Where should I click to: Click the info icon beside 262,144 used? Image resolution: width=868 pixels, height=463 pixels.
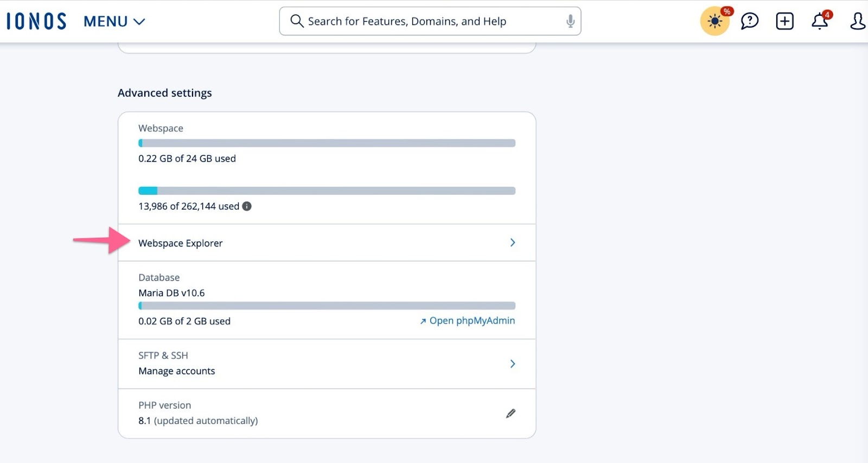(x=247, y=206)
